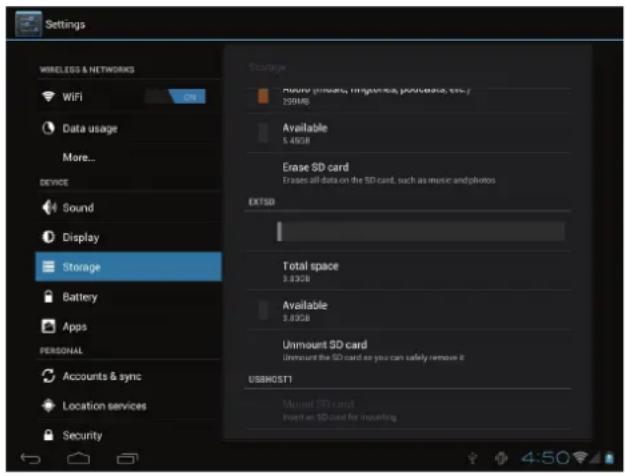The height and width of the screenshot is (476, 626).
Task: Click the EXTSD Available 3.83GB row
Action: click(409, 311)
